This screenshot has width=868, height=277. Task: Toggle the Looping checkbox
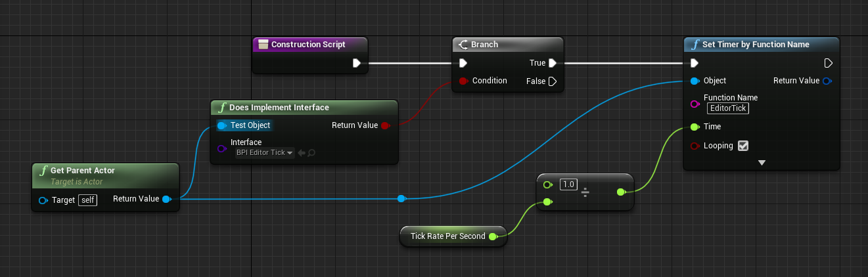(743, 146)
